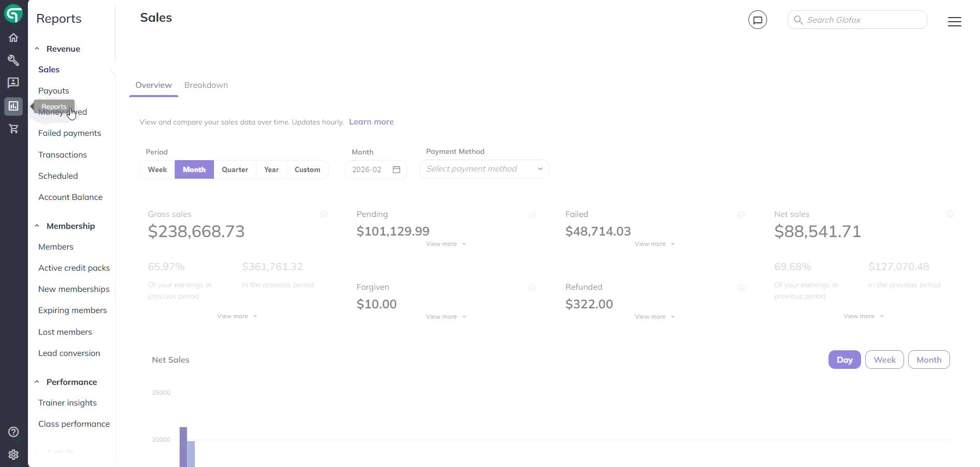Select the Month period option
The height and width of the screenshot is (467, 980).
(194, 169)
